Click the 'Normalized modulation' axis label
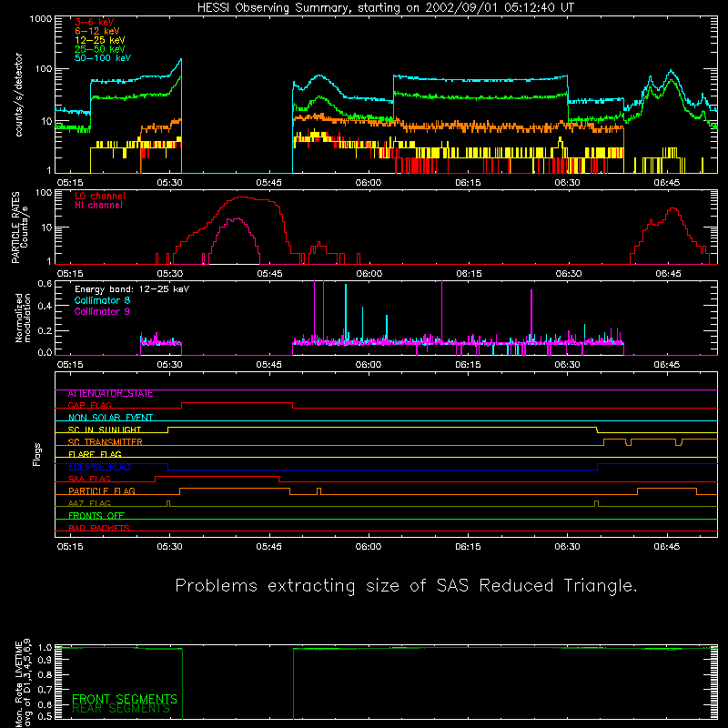The width and height of the screenshot is (728, 728). 23,318
